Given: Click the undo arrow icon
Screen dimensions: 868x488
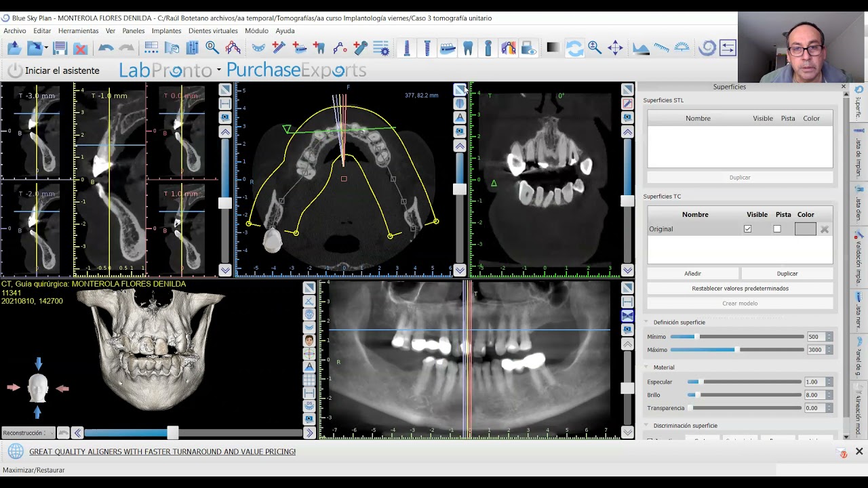Looking at the screenshot, I should click(x=106, y=48).
